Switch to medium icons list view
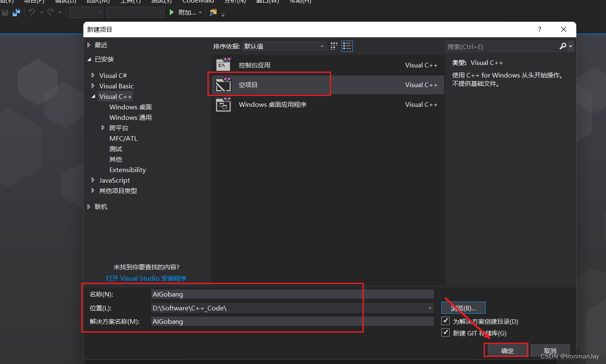Image resolution: width=606 pixels, height=364 pixels. [347, 46]
